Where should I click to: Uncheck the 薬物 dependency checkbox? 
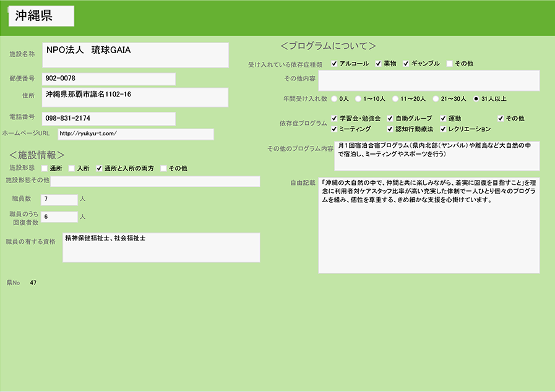(378, 64)
